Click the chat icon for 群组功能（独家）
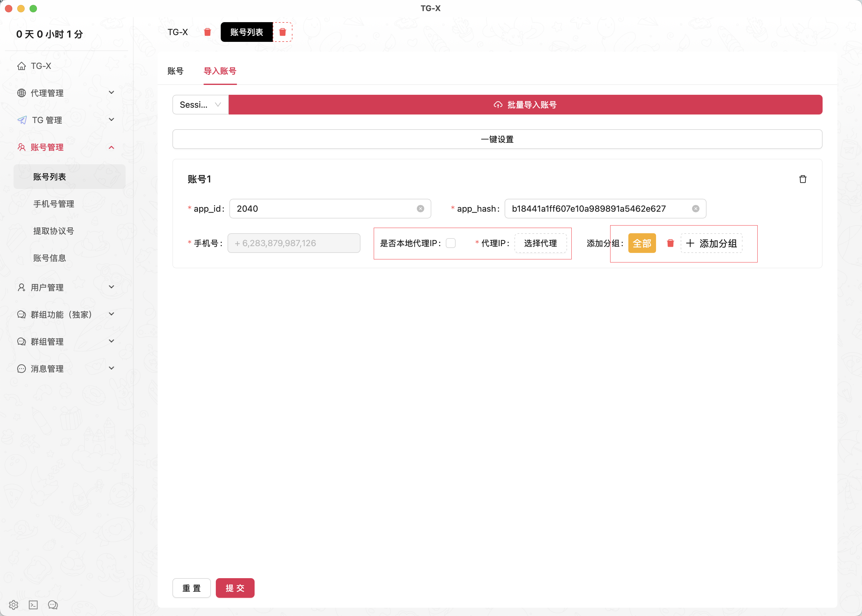Screen dimensions: 862x616 (22, 314)
